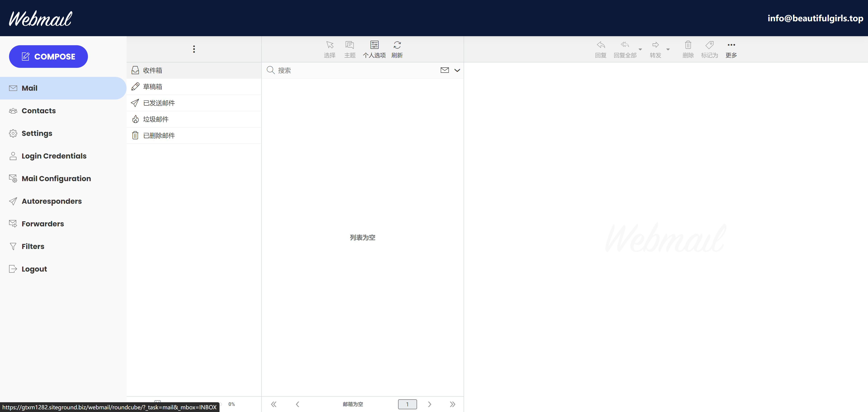This screenshot has height=412, width=868.
Task: Switch to the Contacts section
Action: [38, 111]
